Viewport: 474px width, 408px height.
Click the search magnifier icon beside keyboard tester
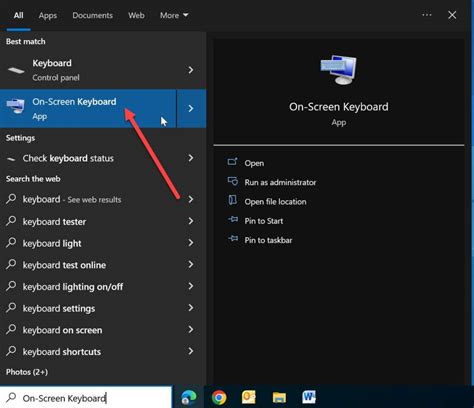pyautogui.click(x=11, y=221)
